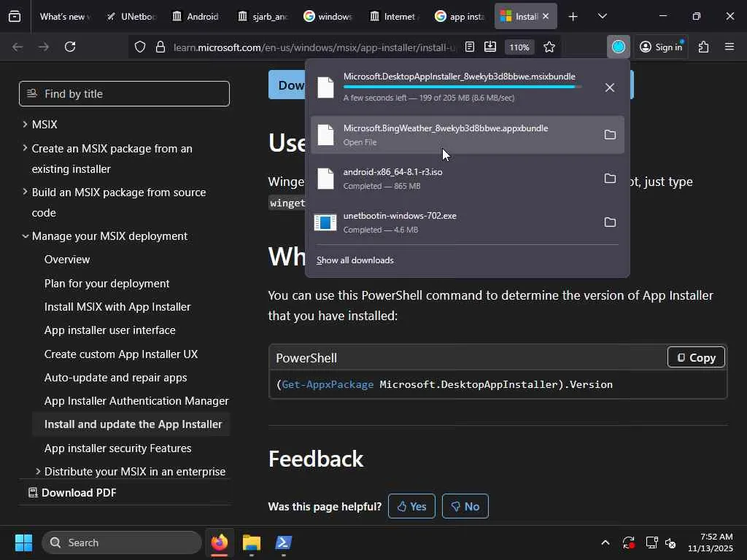Viewport: 747px width, 560px height.
Task: Open Firefox from the taskbar
Action: (x=219, y=542)
